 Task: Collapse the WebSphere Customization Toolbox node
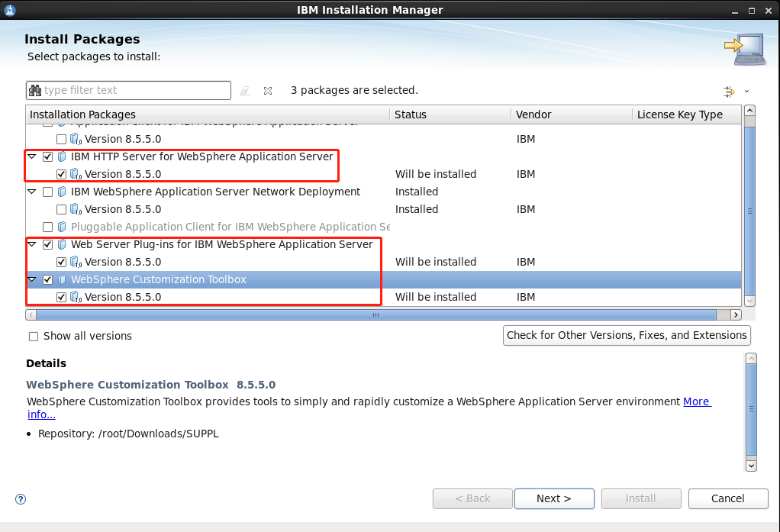pyautogui.click(x=32, y=279)
